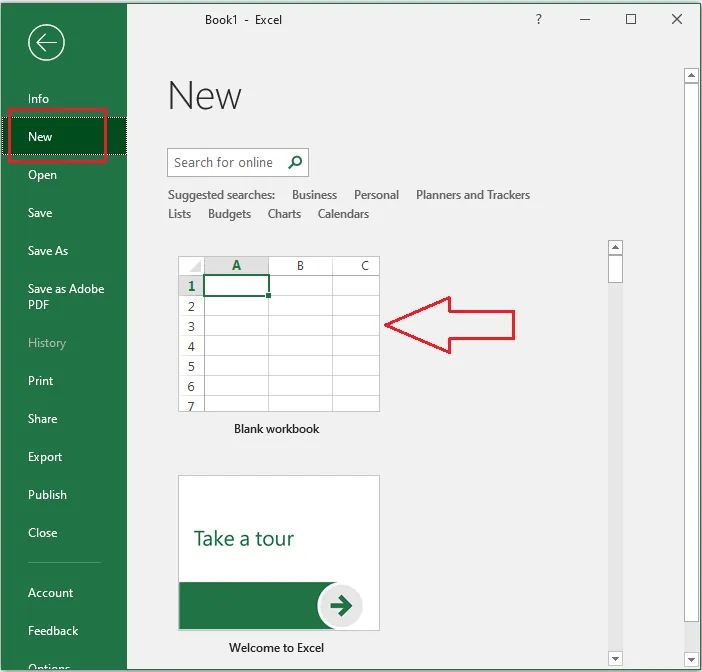Open the Feedback page
This screenshot has width=702, height=672.
(53, 631)
